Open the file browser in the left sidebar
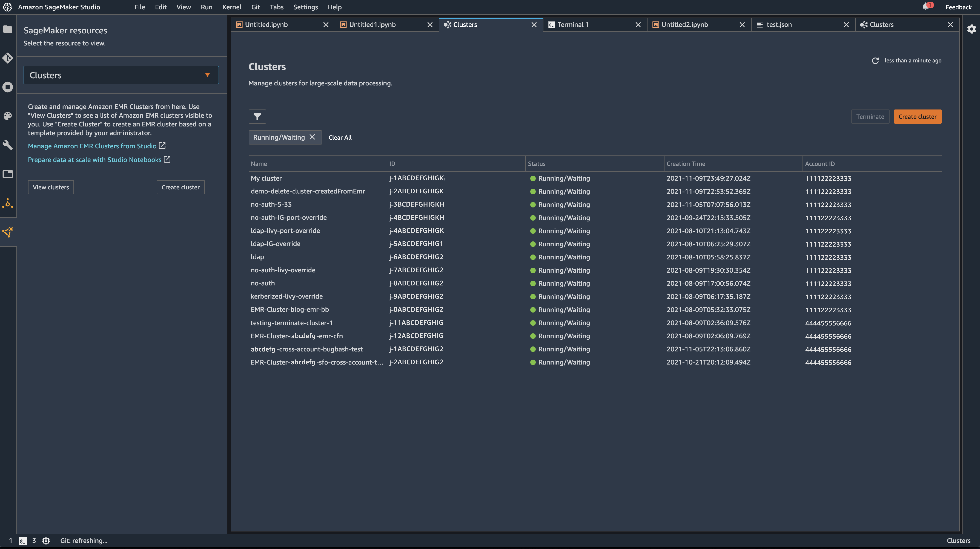The width and height of the screenshot is (980, 549). click(8, 29)
